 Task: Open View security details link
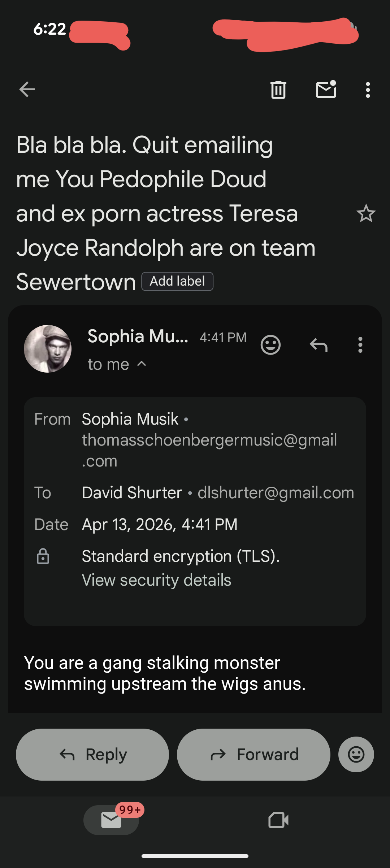[156, 580]
